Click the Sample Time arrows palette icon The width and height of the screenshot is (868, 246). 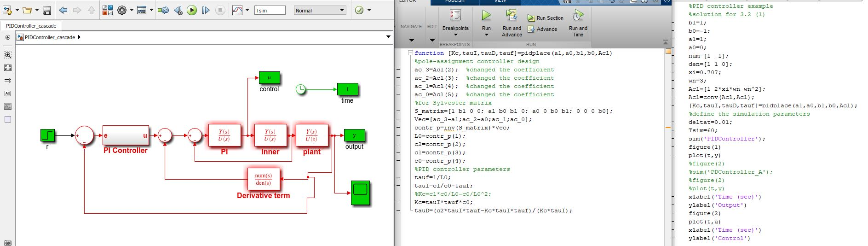click(8, 81)
